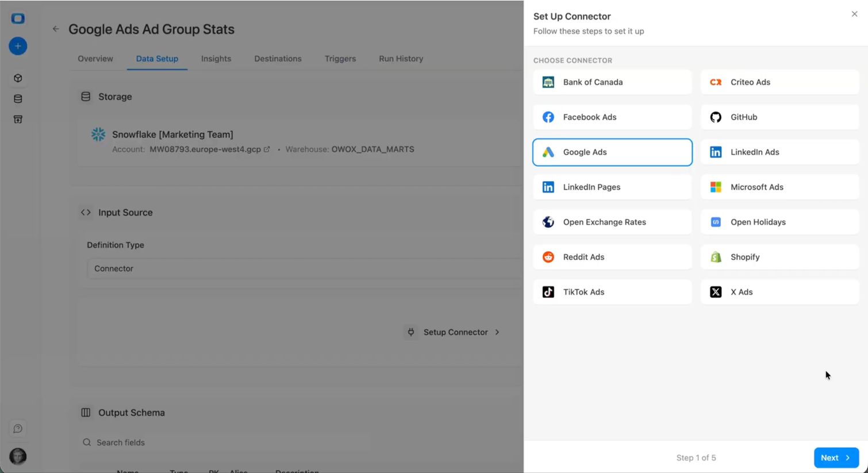Click the OWOX logo in the sidebar
Viewport: 868px width, 473px height.
pyautogui.click(x=18, y=18)
